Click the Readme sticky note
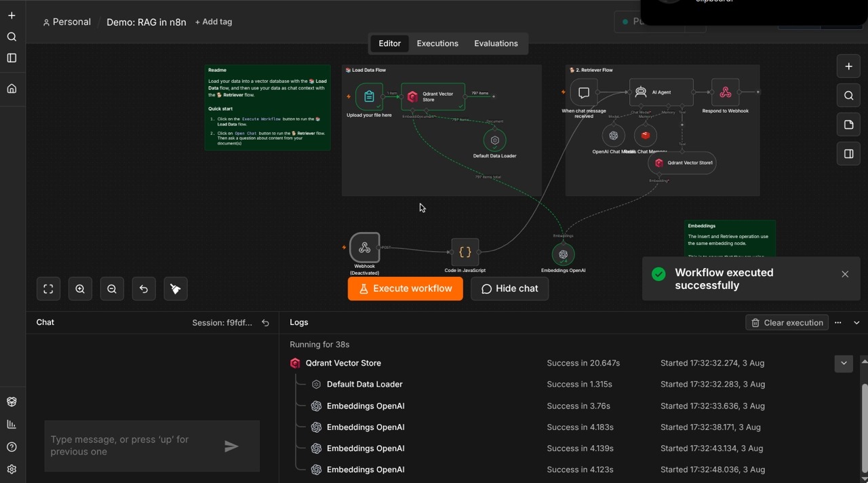This screenshot has width=868, height=483. 267,107
